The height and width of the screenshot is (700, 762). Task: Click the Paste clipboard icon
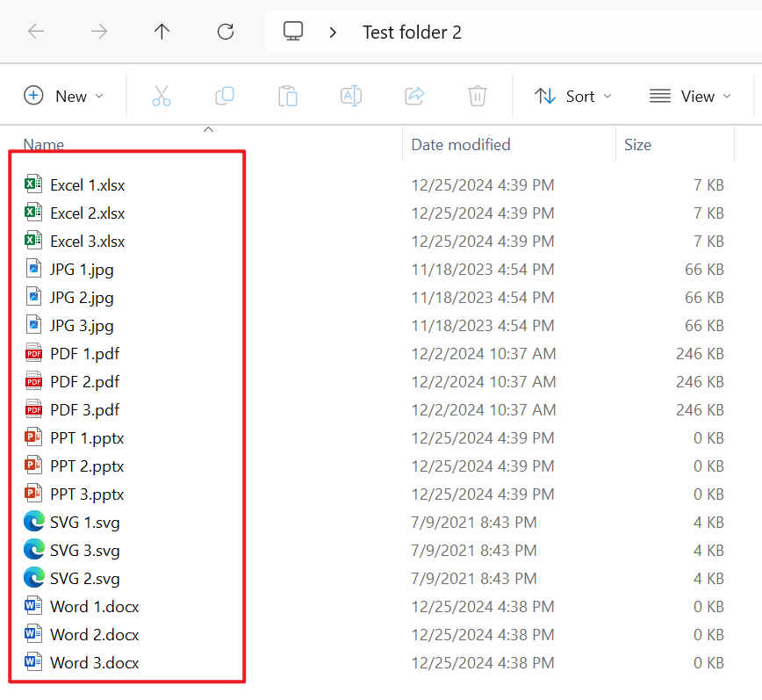[x=288, y=97]
